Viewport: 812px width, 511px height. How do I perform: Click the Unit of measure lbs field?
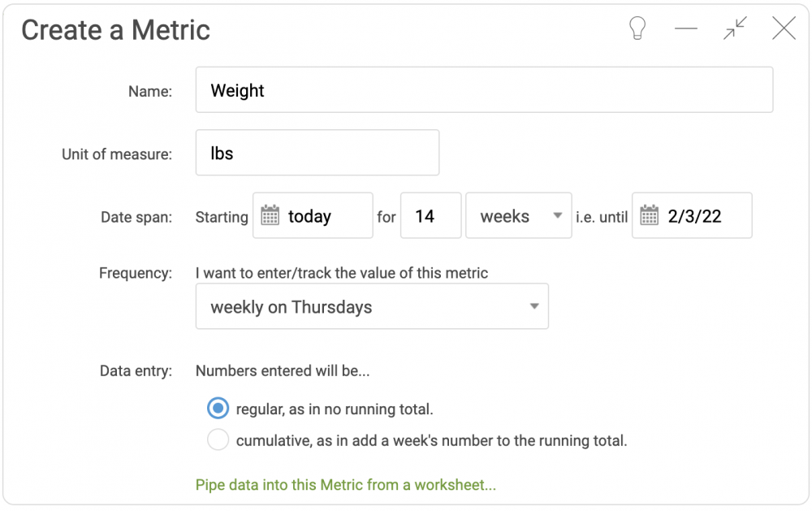[x=317, y=153]
